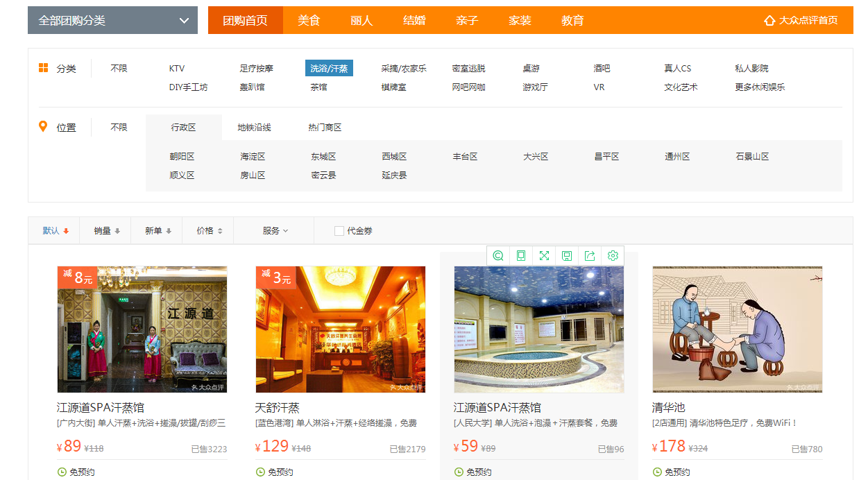Choose the 密室逃脱 category

469,69
